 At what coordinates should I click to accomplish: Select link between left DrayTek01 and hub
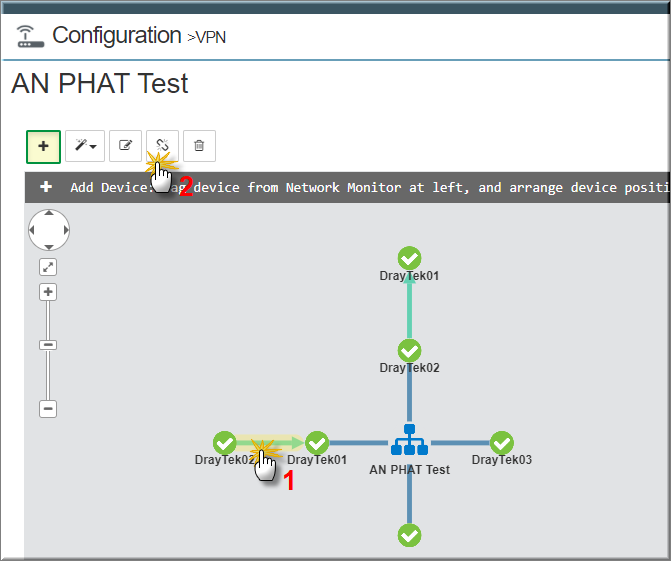click(359, 443)
